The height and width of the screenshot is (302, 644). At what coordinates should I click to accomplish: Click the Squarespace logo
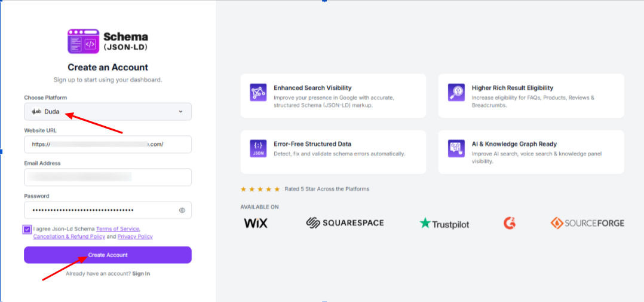click(x=345, y=223)
